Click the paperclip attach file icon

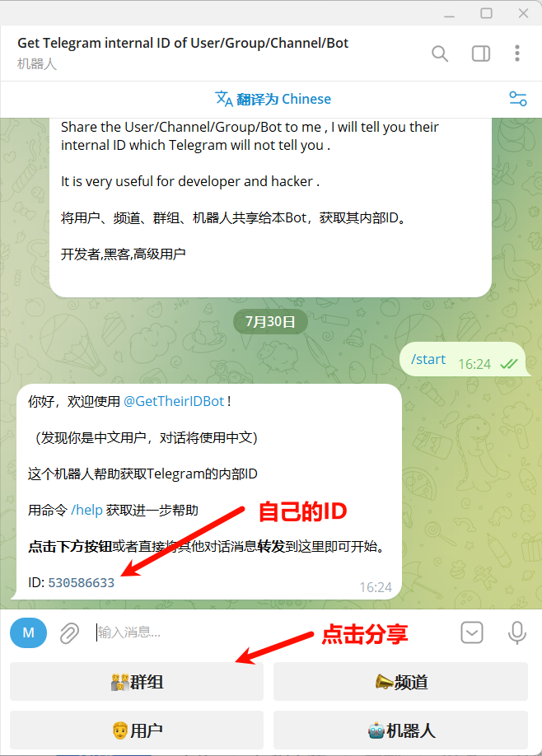(x=69, y=632)
